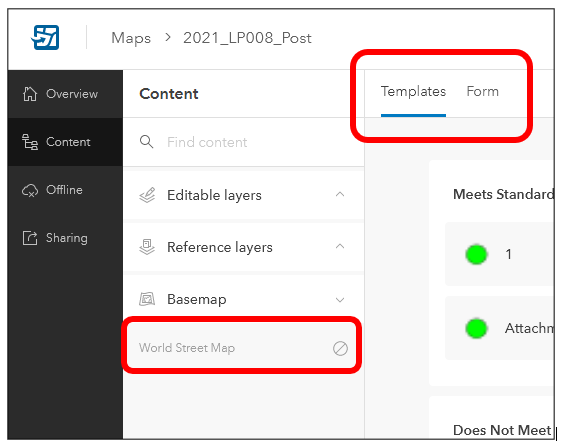Click the magnifier search icon
This screenshot has width=564, height=445.
click(146, 142)
